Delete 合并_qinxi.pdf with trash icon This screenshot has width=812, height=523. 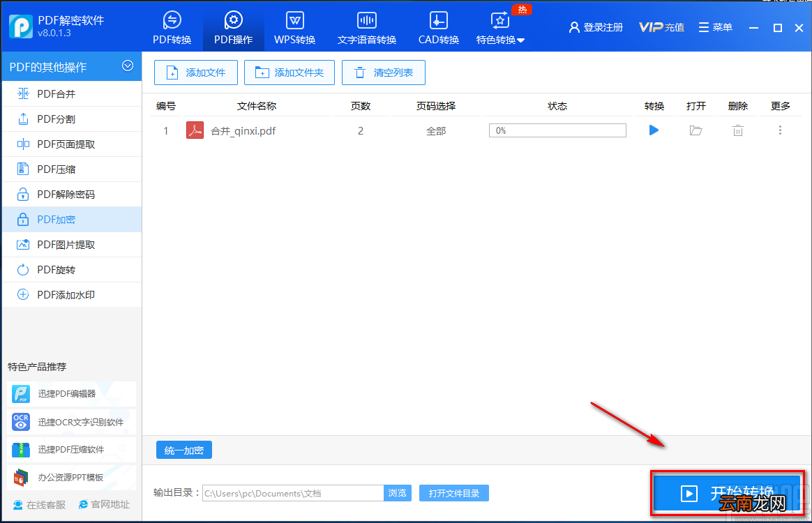[738, 130]
